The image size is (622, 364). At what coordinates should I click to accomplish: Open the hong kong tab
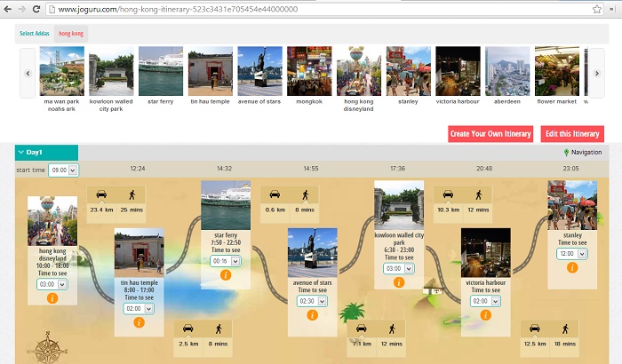coord(71,34)
